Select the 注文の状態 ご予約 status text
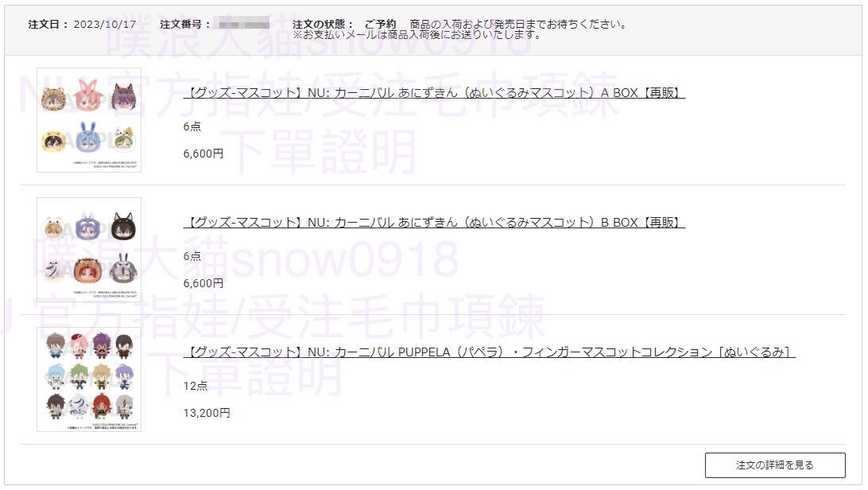Viewport: 868px width, 490px height. 344,25
